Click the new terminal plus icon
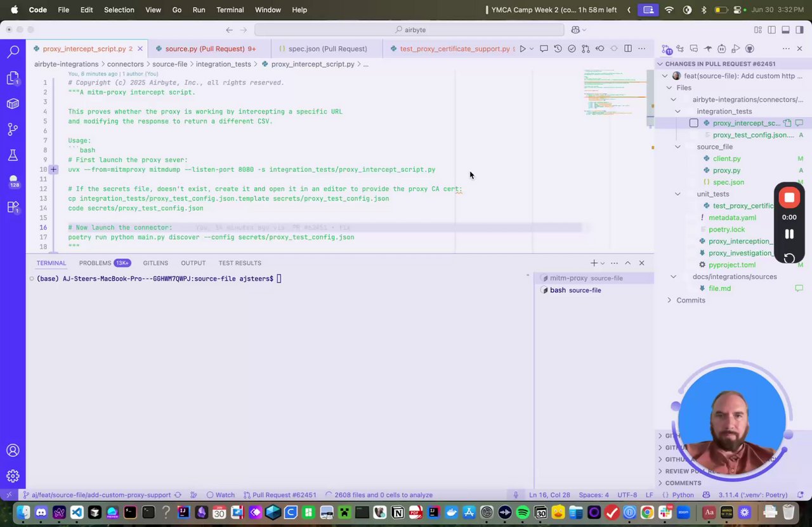 pyautogui.click(x=594, y=263)
